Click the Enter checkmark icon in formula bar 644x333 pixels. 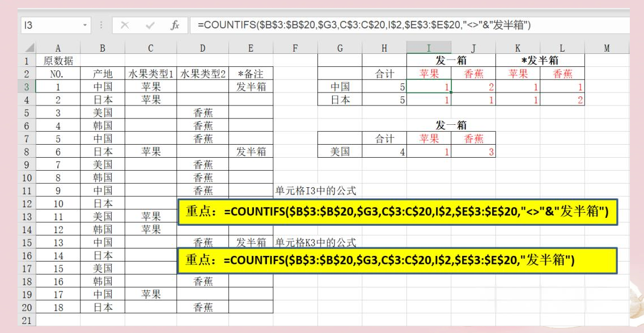click(150, 26)
